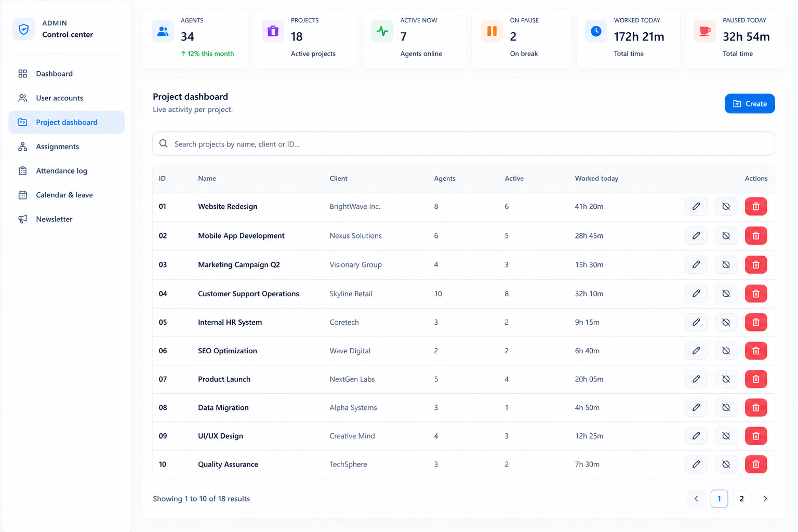Open the Assignments section
The image size is (798, 532).
click(x=66, y=147)
